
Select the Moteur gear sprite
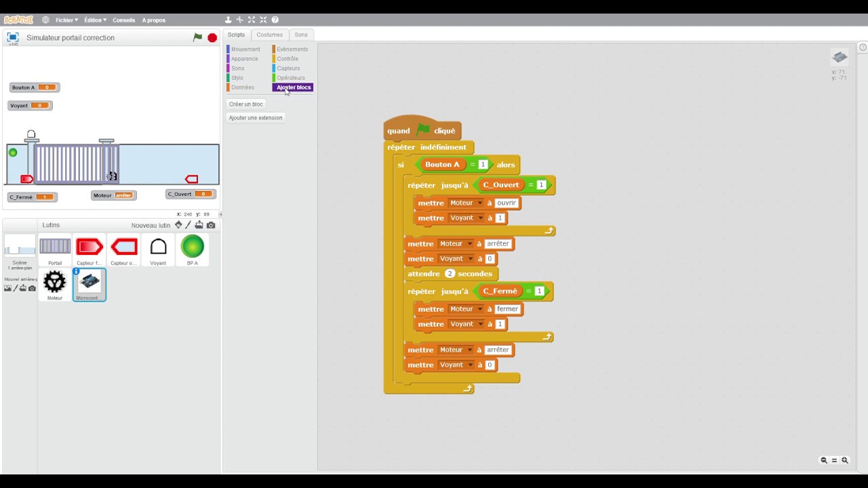[x=55, y=285]
